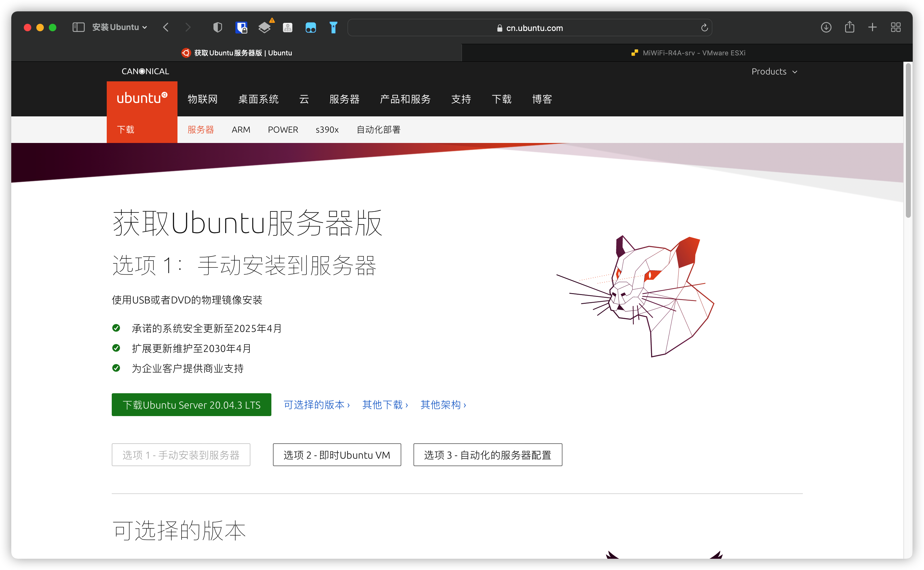Image resolution: width=924 pixels, height=570 pixels.
Task: Open the 博客 menu
Action: pos(542,99)
